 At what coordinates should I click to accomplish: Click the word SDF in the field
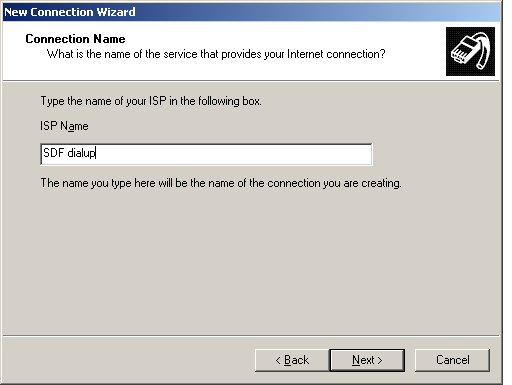pos(53,153)
